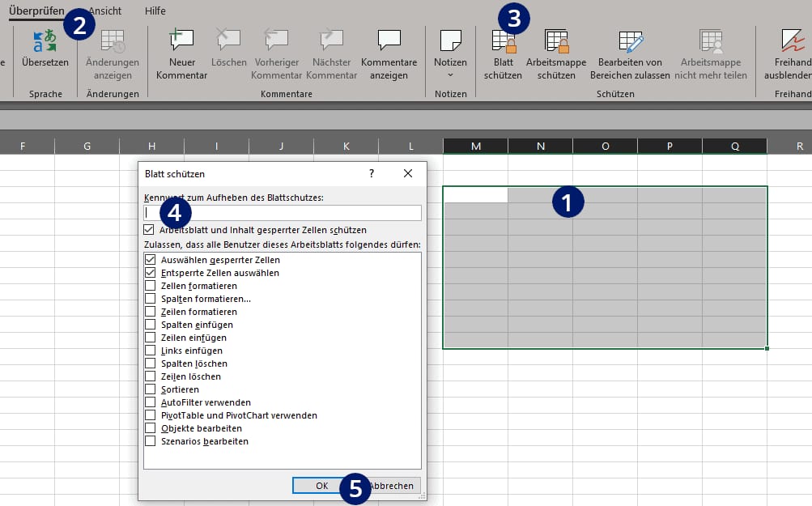Select column N header
This screenshot has height=506, width=812.
(x=540, y=146)
